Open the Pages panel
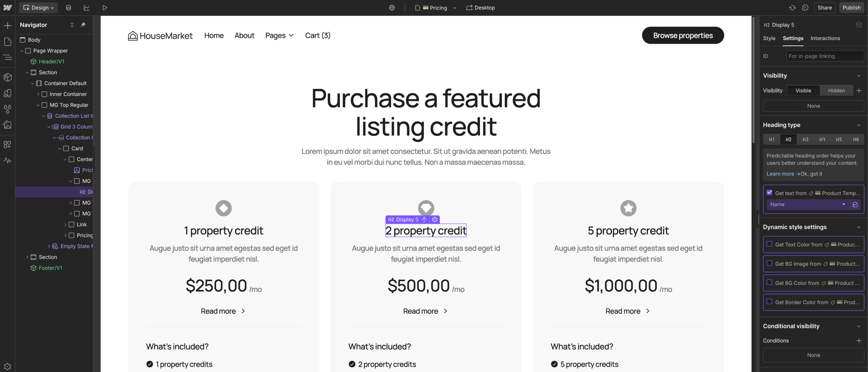 tap(8, 41)
